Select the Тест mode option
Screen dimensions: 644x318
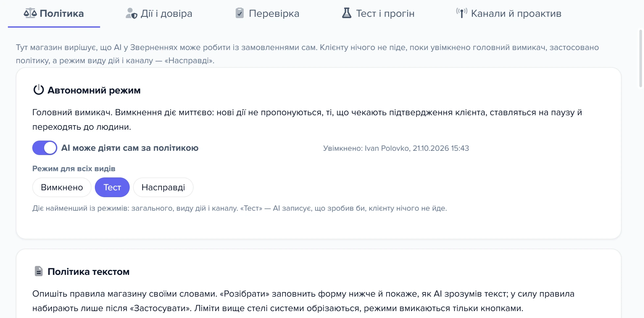[x=112, y=187]
